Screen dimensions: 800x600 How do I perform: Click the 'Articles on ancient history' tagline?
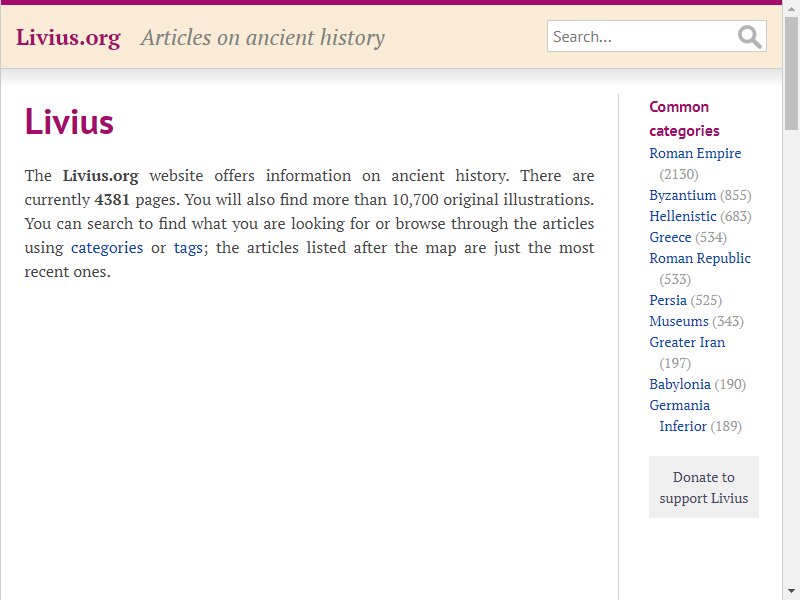click(263, 37)
